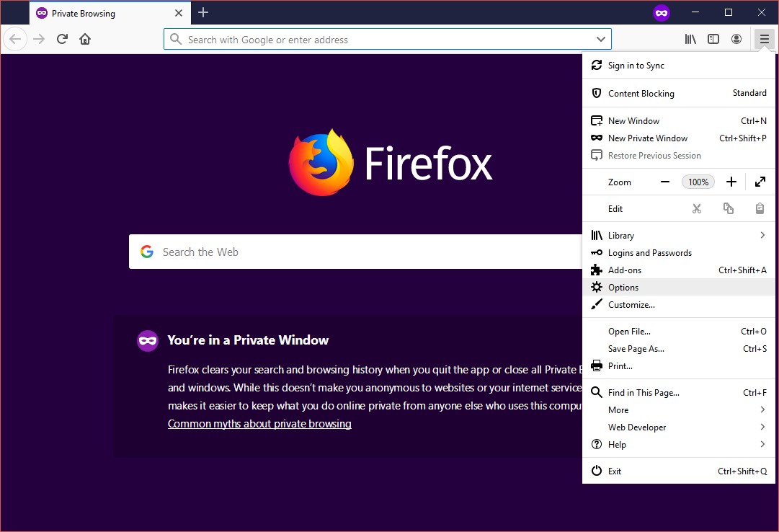Open the home page via house icon
The width and height of the screenshot is (779, 532).
tap(85, 39)
